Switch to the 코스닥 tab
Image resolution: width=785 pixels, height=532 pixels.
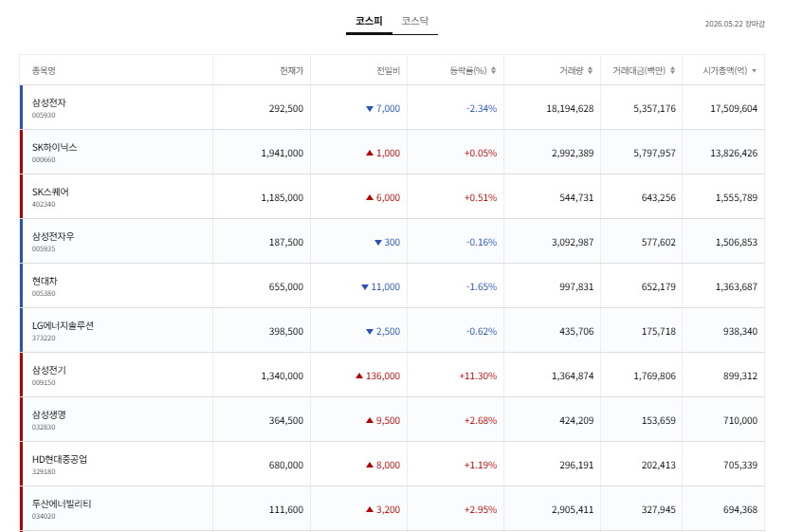click(x=415, y=21)
